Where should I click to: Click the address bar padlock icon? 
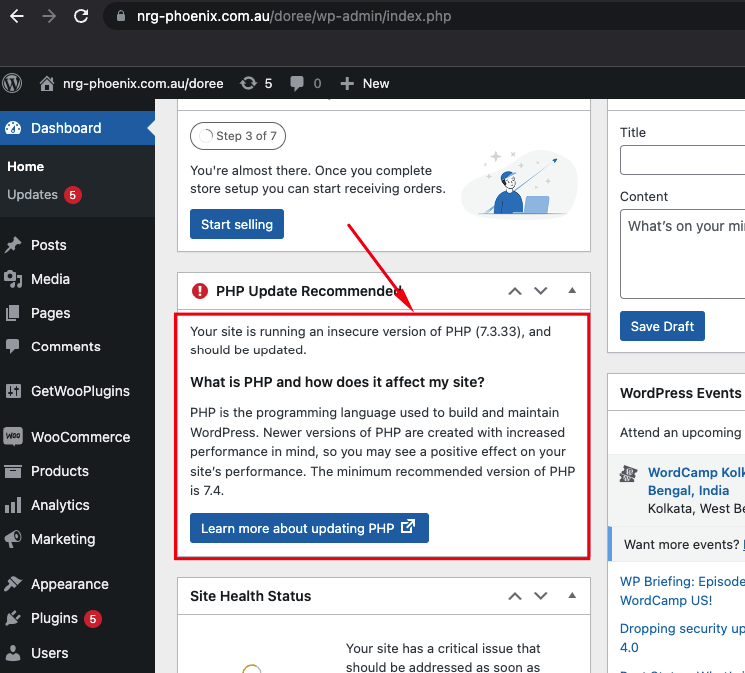(121, 16)
